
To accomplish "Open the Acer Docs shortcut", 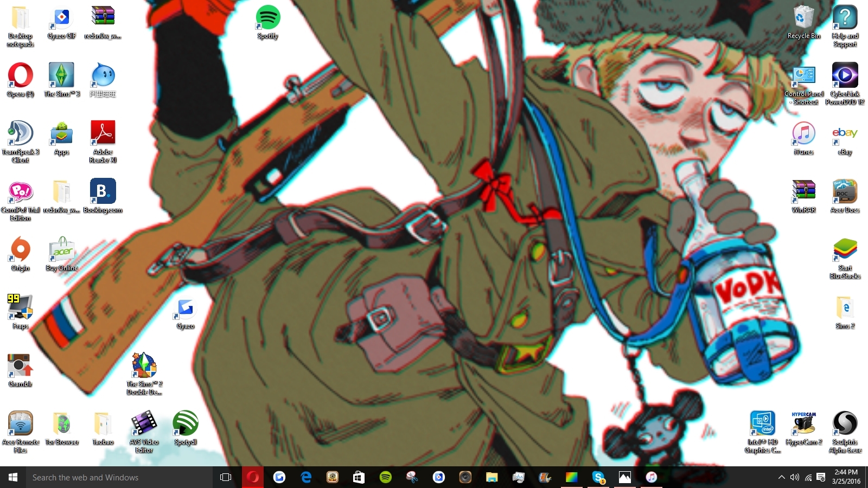I will tap(845, 196).
